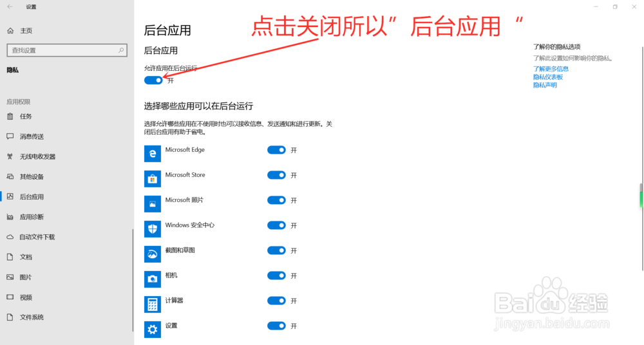Click the 后台应用 sidebar icon
The image size is (644, 345).
coord(10,197)
